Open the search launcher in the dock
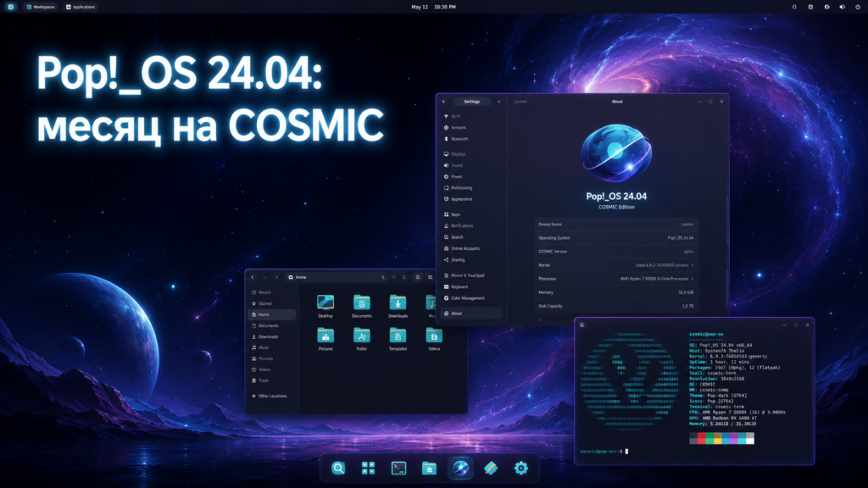This screenshot has width=868, height=488. pyautogui.click(x=338, y=468)
